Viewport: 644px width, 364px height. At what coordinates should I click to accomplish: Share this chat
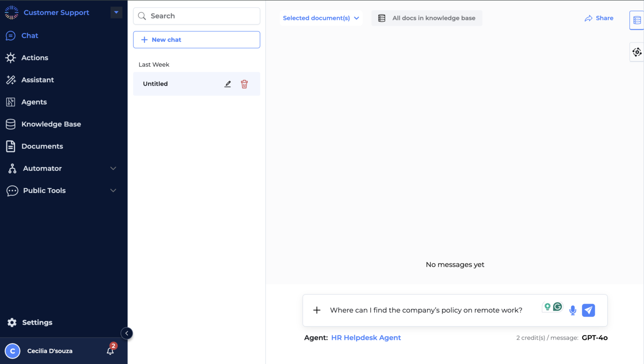click(599, 18)
